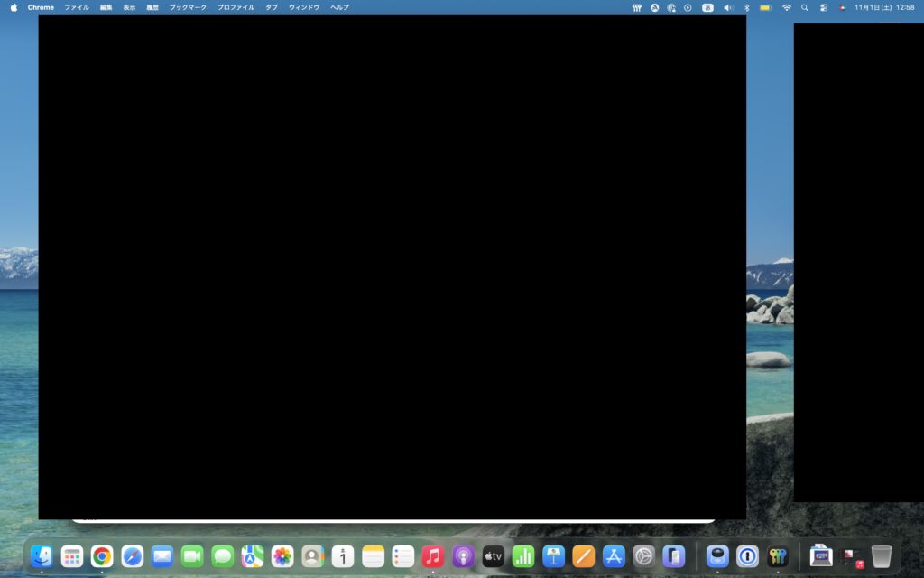Open the 1Password icon in Dock
Image resolution: width=924 pixels, height=578 pixels.
pyautogui.click(x=747, y=556)
